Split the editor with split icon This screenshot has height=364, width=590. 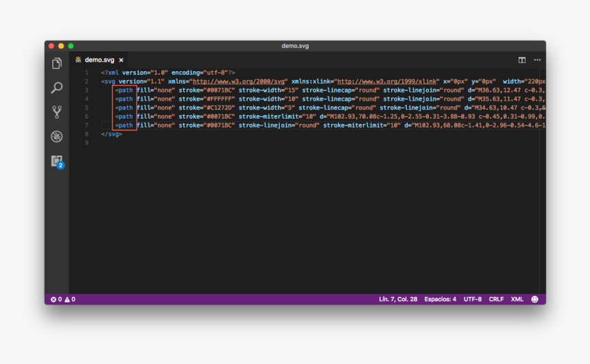point(522,60)
